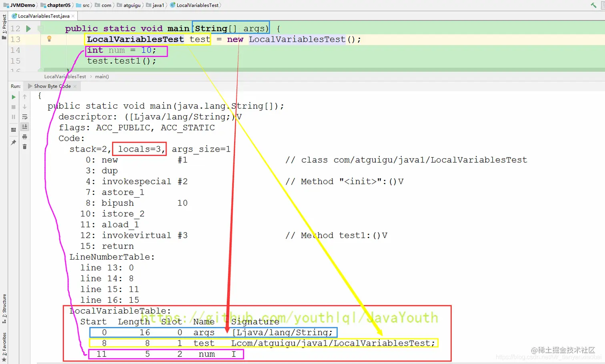Click the Restore Layout icon in Run panel
The image size is (605, 364).
[14, 130]
